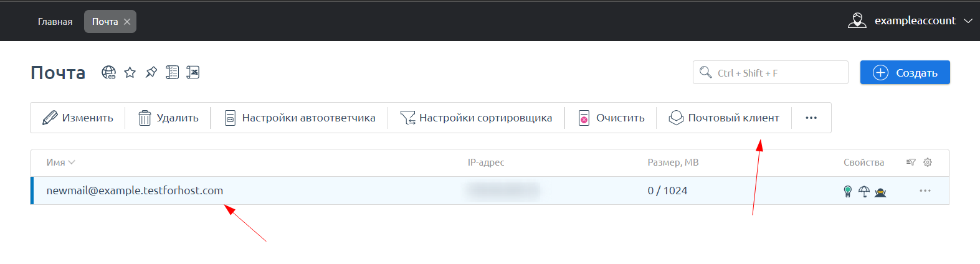The width and height of the screenshot is (980, 264).
Task: Open the table filter icon near Свойства
Action: (911, 163)
